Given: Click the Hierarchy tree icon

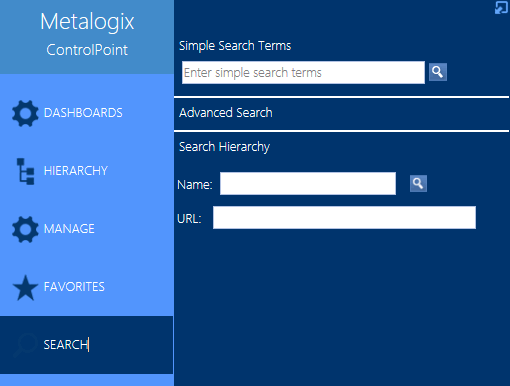Looking at the screenshot, I should pos(26,171).
